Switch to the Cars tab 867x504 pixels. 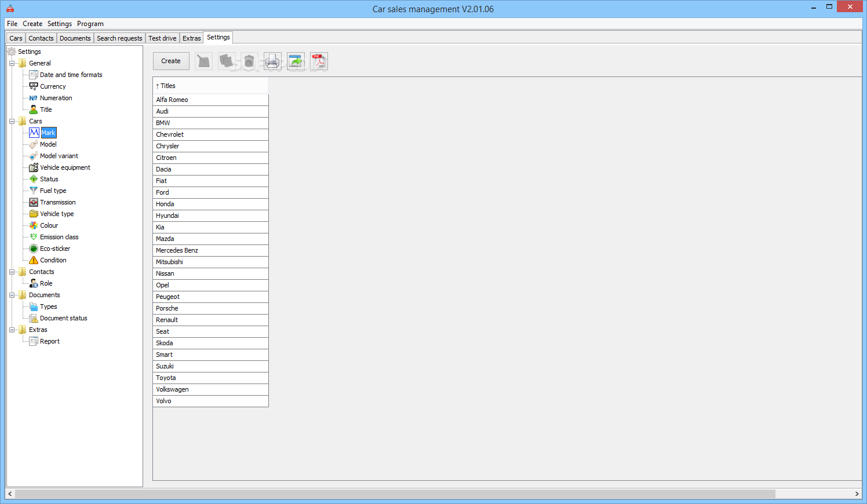click(16, 38)
